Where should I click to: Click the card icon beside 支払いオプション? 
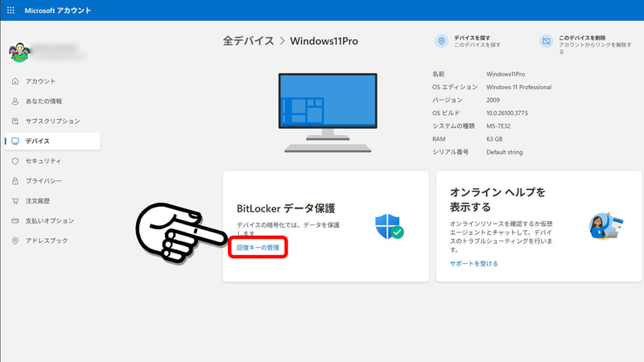click(15, 220)
